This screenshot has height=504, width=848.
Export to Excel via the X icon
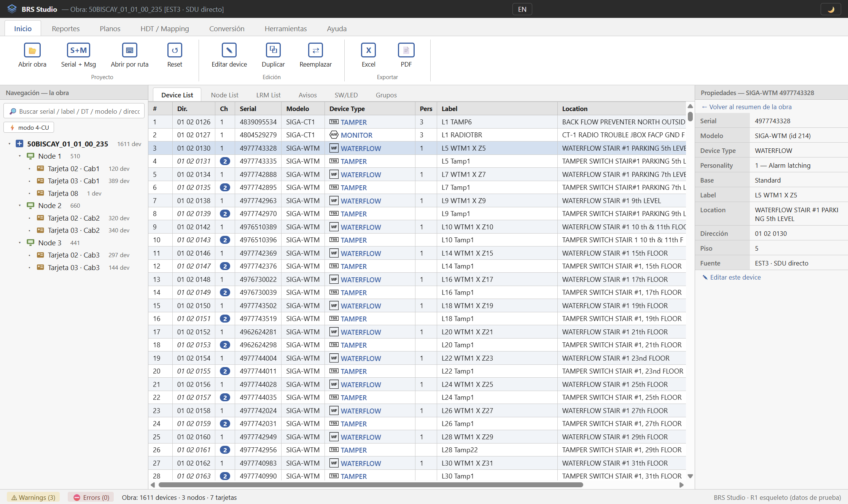(x=368, y=50)
